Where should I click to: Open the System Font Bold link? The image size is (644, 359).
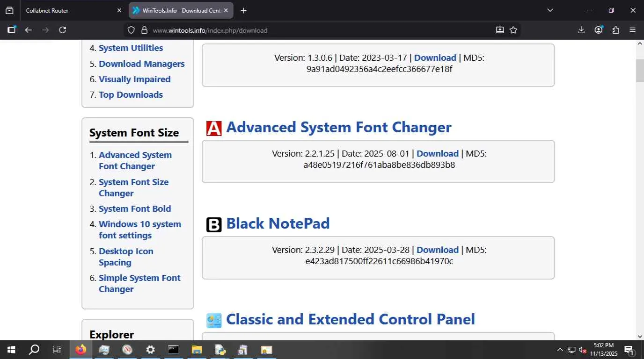tap(135, 209)
